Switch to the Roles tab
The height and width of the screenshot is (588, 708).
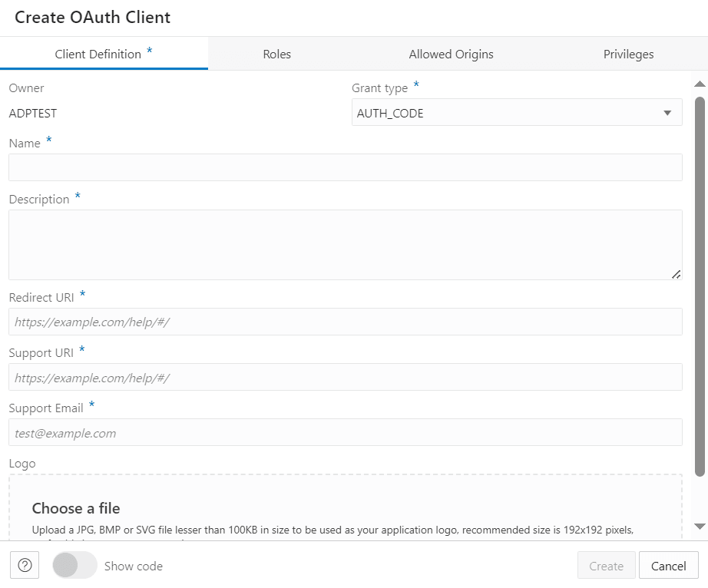tap(276, 54)
